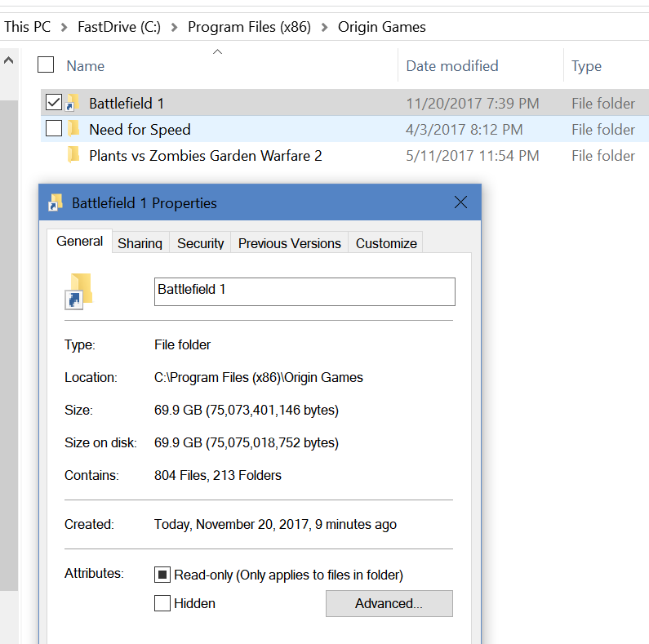Click the folder name text field
This screenshot has width=649, height=644.
pyautogui.click(x=304, y=291)
